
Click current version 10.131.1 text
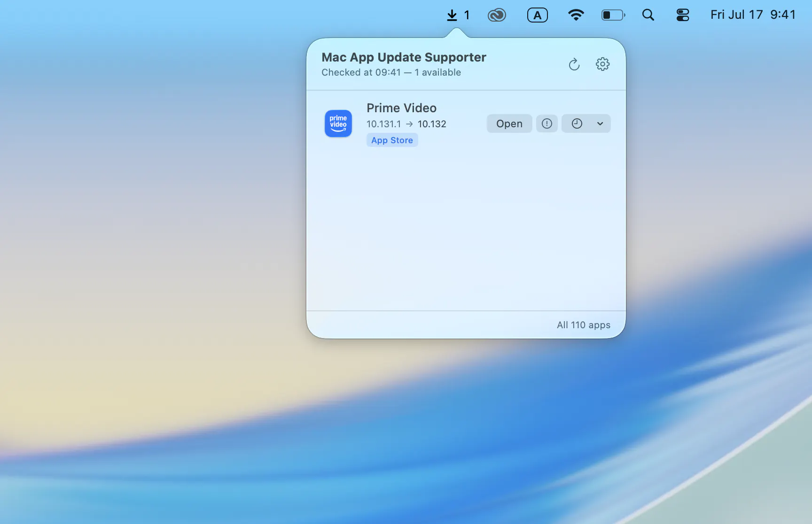pyautogui.click(x=383, y=124)
